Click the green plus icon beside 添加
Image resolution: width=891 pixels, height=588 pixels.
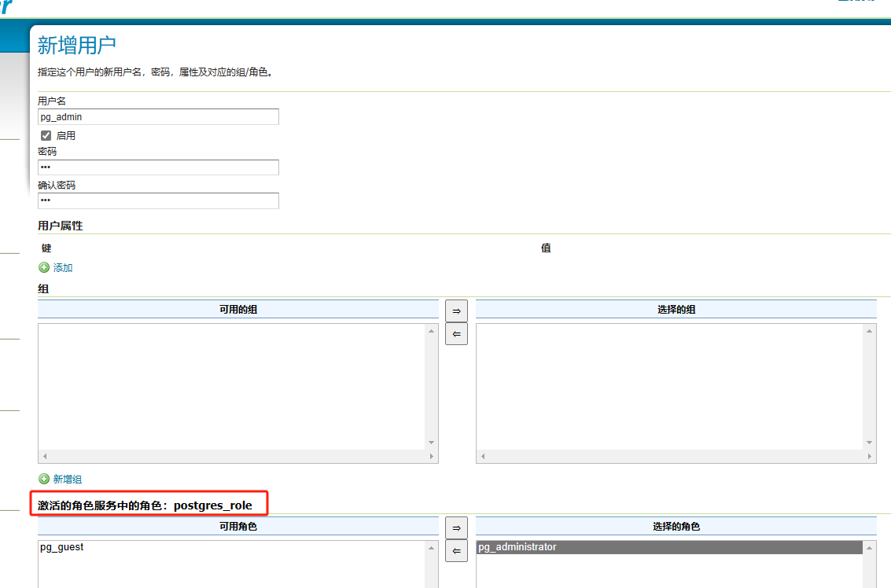point(44,268)
